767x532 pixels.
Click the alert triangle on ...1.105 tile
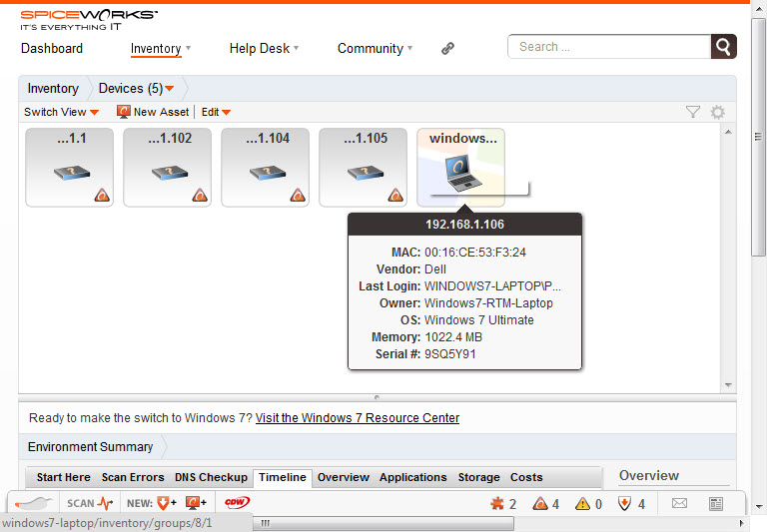click(x=395, y=195)
